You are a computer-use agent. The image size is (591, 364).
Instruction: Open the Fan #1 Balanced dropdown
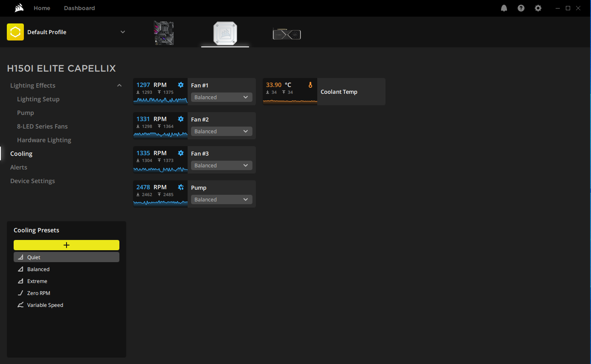222,97
